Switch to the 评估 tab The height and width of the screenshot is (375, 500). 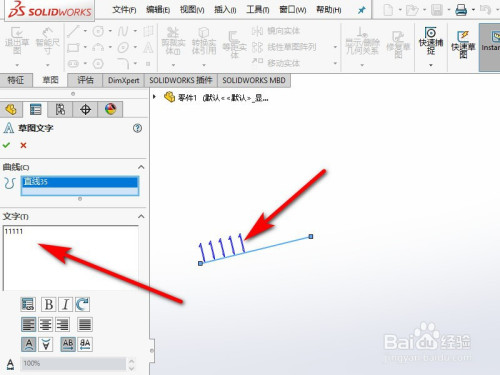85,80
